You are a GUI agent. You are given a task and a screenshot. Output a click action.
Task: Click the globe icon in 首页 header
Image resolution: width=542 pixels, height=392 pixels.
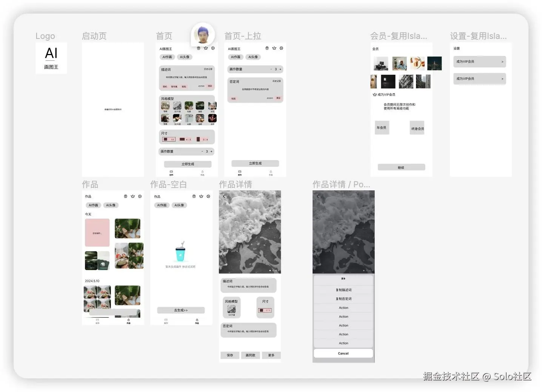pyautogui.click(x=199, y=48)
